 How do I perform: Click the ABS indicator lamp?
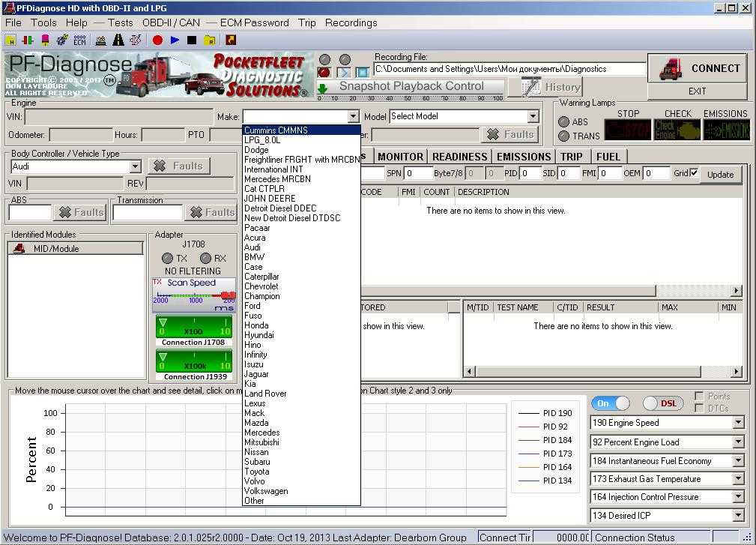click(563, 121)
